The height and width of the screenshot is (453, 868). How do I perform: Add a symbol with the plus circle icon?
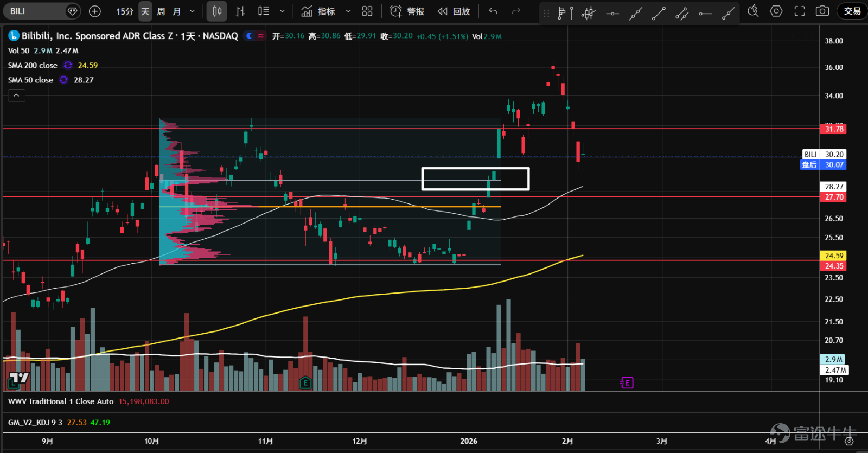point(95,11)
